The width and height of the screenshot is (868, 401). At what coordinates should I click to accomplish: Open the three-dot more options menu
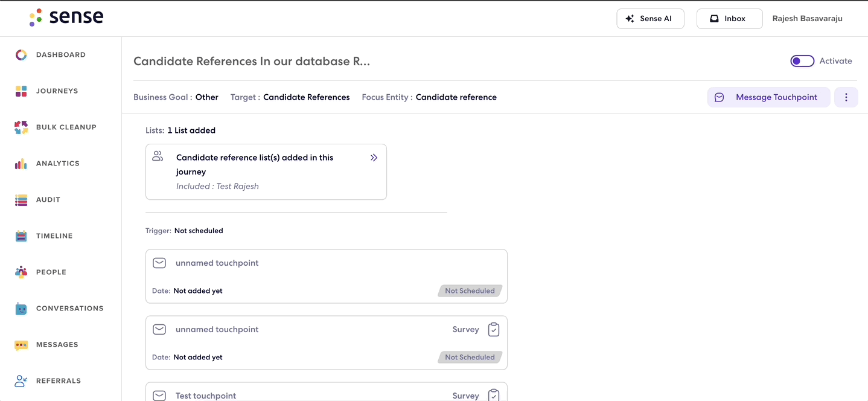click(846, 97)
